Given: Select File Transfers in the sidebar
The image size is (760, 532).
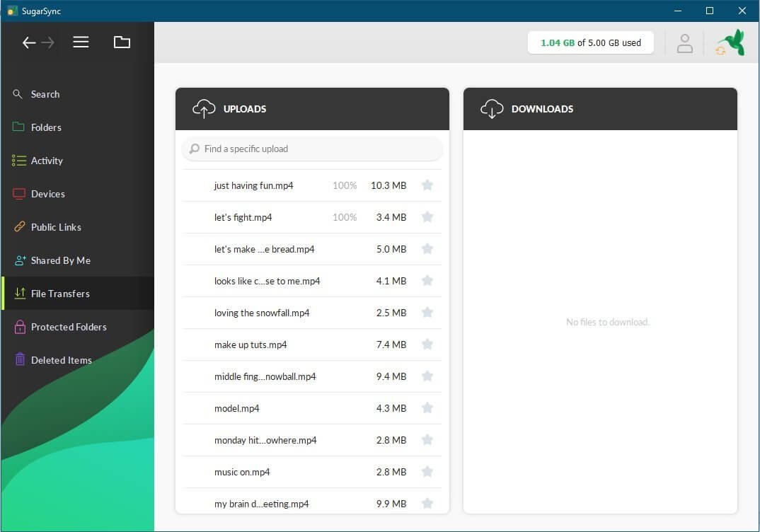Looking at the screenshot, I should click(x=78, y=294).
